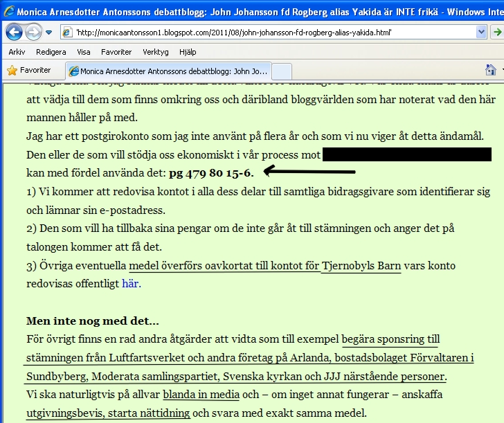Select the Monica Arnesdotter Antonssons debattblogg tab

[x=169, y=71]
